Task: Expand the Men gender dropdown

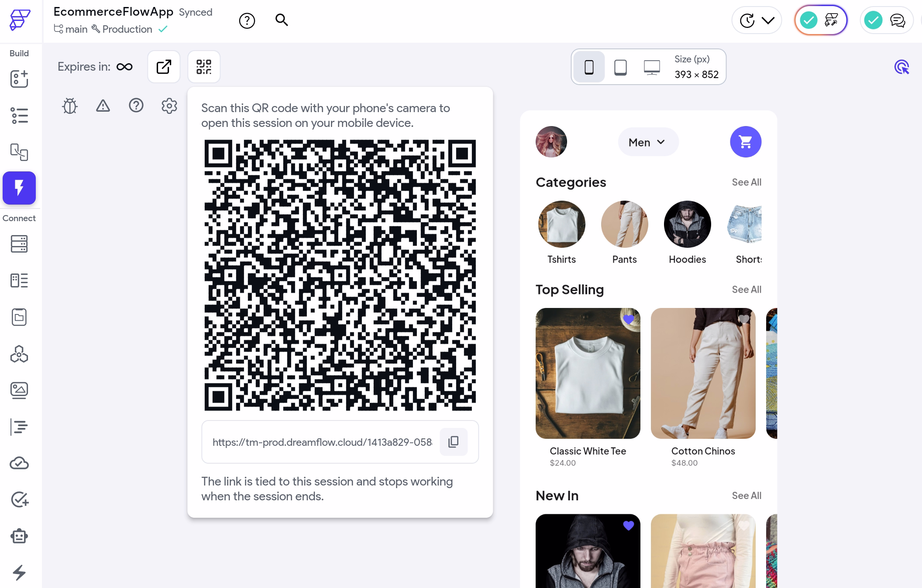Action: pyautogui.click(x=648, y=142)
